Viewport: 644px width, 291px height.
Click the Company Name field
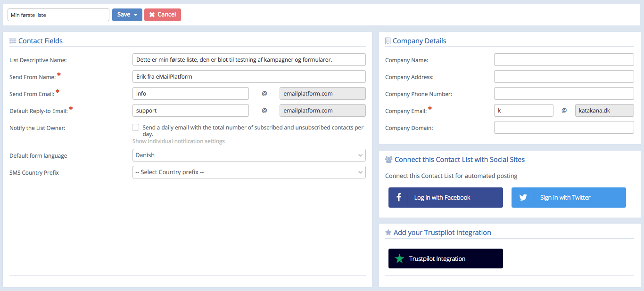pyautogui.click(x=564, y=60)
